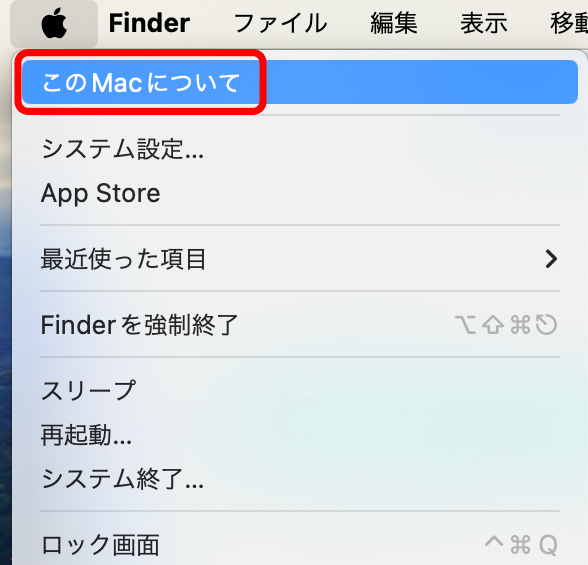Open the Finder menu in the menu bar
Viewport: 588px width, 565px height.
point(149,23)
